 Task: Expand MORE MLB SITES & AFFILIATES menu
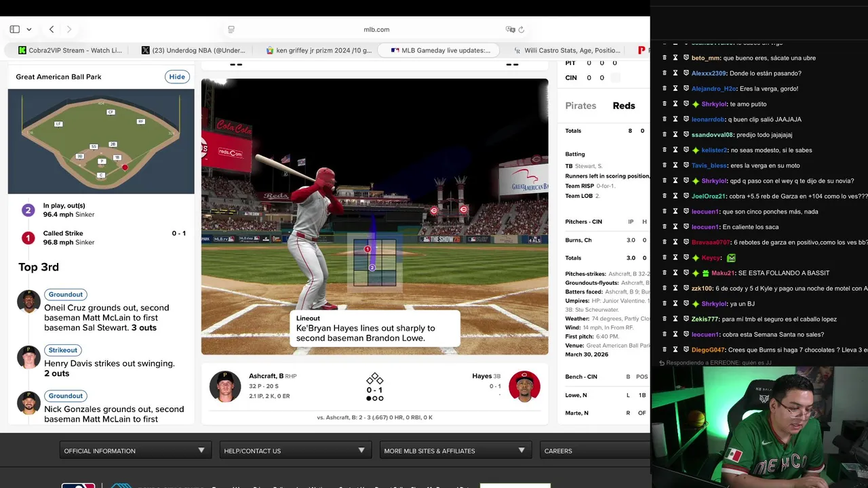[x=455, y=451]
